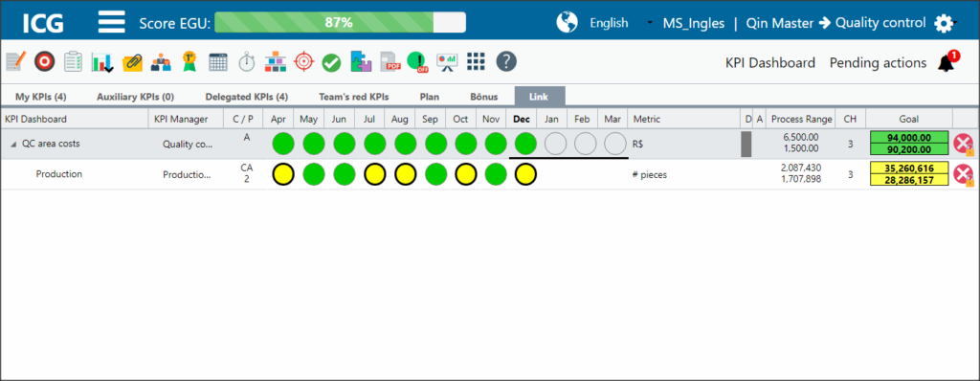
Task: Click the CH column header
Action: [x=850, y=119]
